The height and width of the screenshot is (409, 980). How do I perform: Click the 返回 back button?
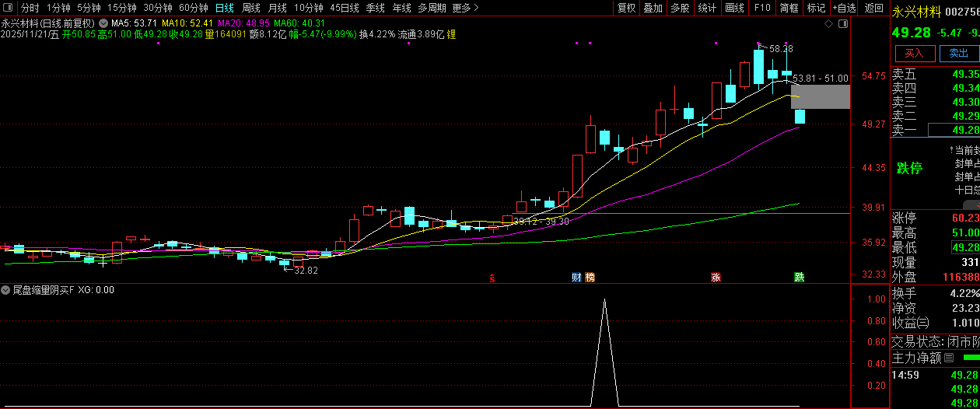point(874,8)
